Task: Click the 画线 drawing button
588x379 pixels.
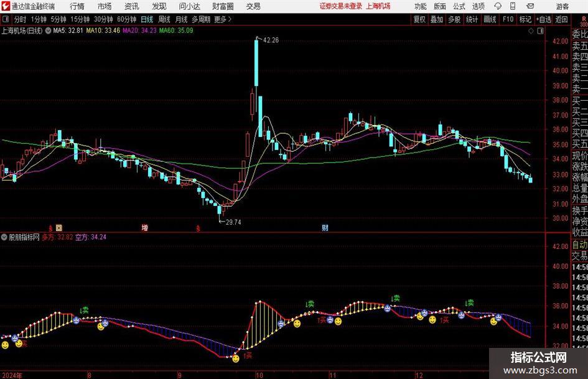Action: point(490,19)
